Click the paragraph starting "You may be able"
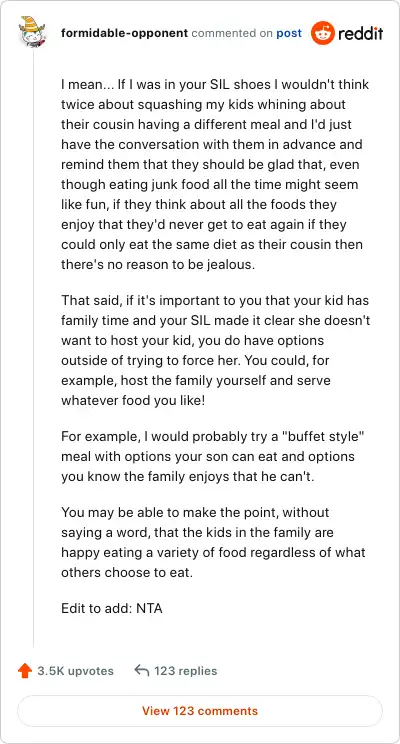 coord(213,542)
